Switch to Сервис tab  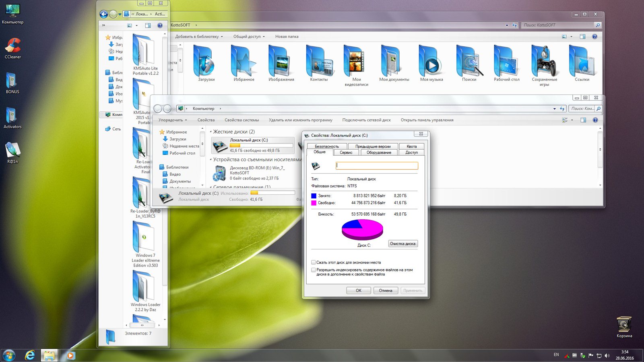point(346,152)
